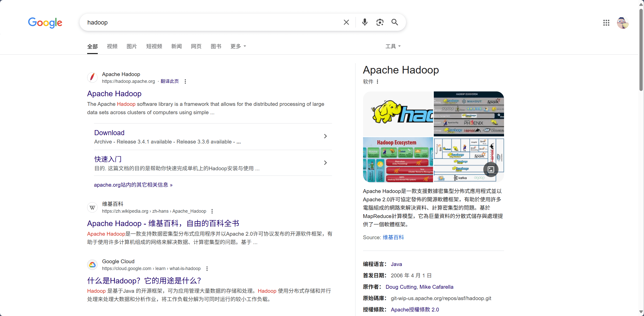Viewport: 644px width, 316px height.
Task: Expand the 更多 dropdown
Action: (x=238, y=46)
